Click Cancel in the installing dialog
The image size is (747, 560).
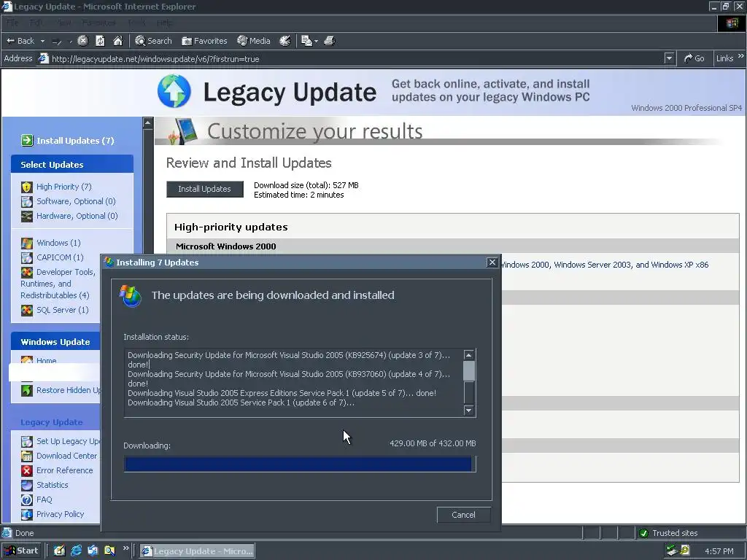463,515
